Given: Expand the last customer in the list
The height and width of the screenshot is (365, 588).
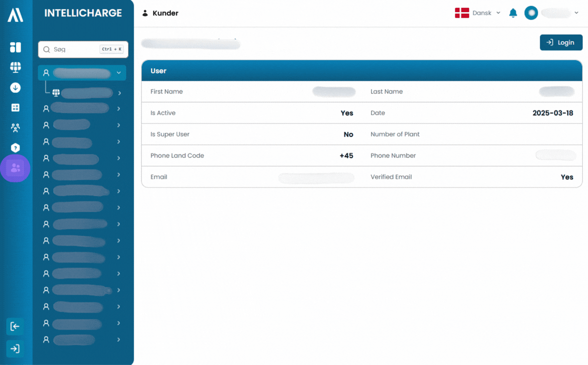Looking at the screenshot, I should tap(119, 340).
